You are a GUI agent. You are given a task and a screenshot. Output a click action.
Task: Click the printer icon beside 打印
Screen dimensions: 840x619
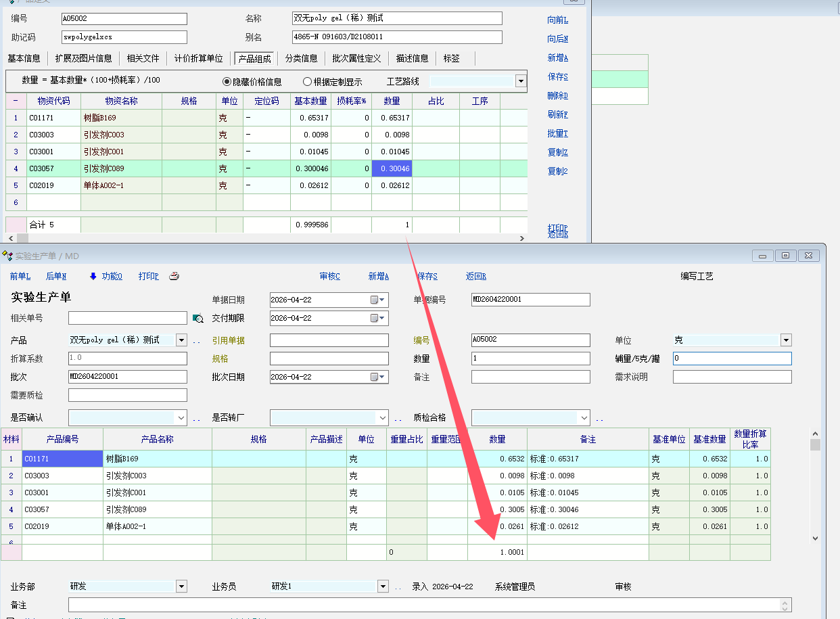tap(174, 276)
